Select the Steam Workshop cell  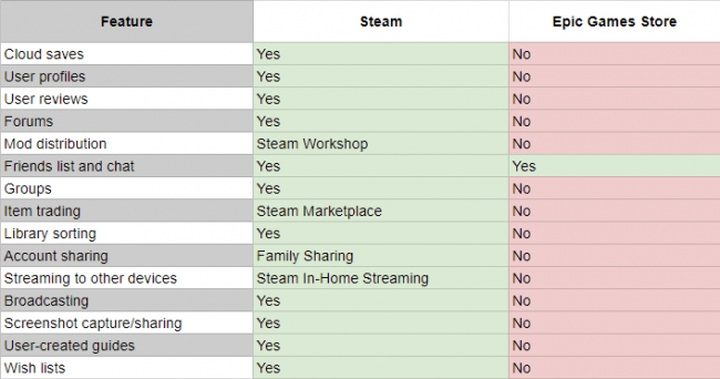pyautogui.click(x=381, y=144)
